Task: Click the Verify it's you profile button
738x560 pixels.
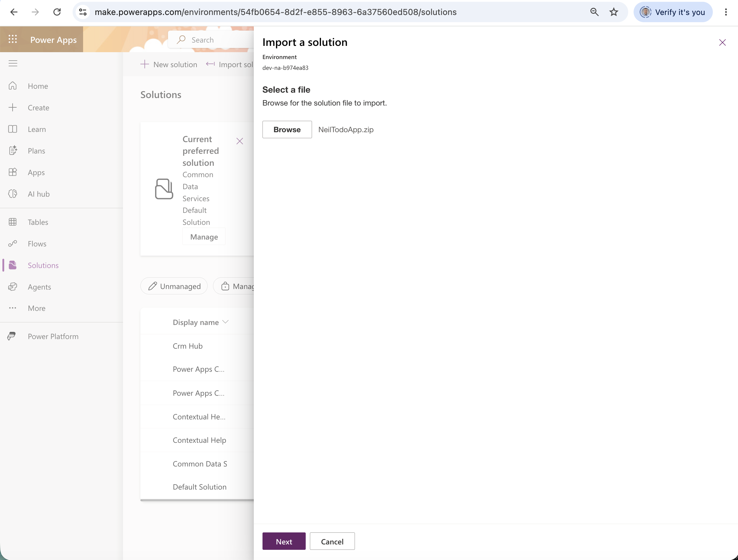Action: tap(673, 12)
